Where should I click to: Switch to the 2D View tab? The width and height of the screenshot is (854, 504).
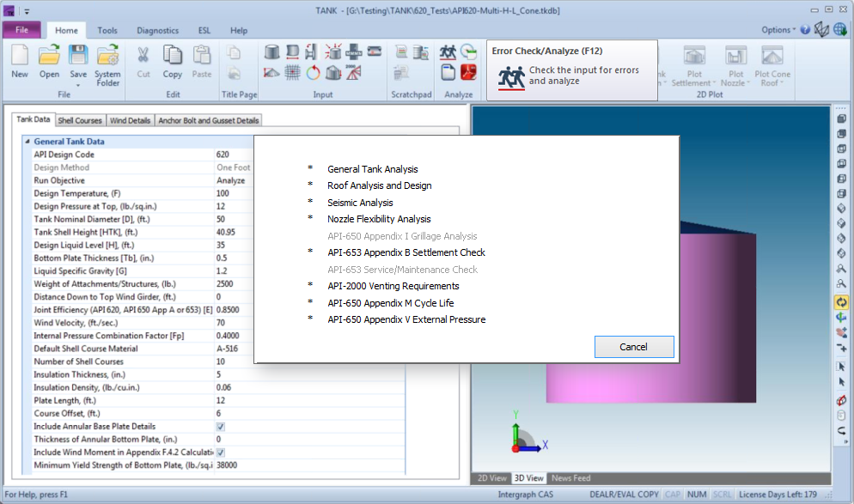click(x=491, y=478)
